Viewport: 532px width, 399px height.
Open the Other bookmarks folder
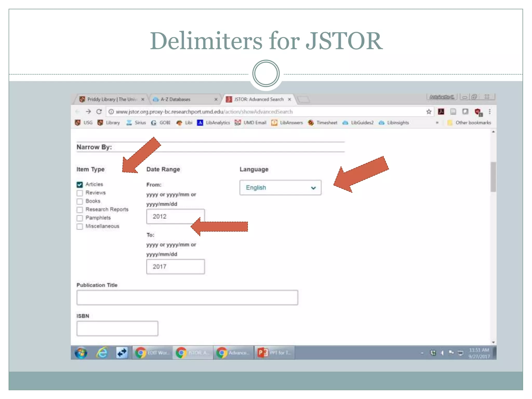pyautogui.click(x=469, y=123)
